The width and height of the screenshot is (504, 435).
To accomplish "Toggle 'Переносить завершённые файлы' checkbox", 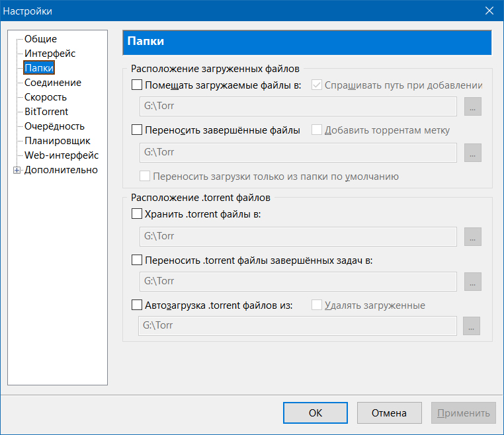I will [137, 130].
